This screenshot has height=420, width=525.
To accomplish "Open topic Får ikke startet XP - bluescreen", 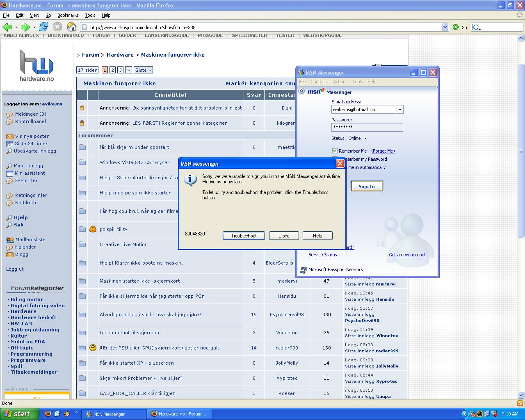I will coord(137,363).
